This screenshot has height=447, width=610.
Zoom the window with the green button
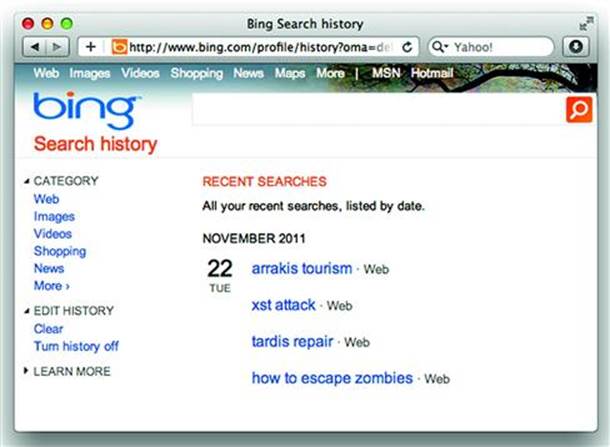coord(67,23)
